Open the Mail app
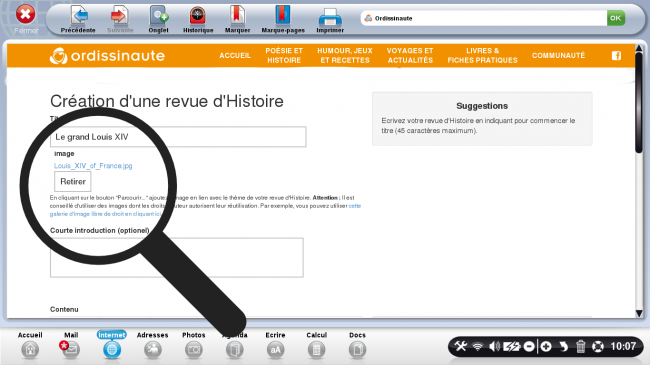 click(71, 346)
